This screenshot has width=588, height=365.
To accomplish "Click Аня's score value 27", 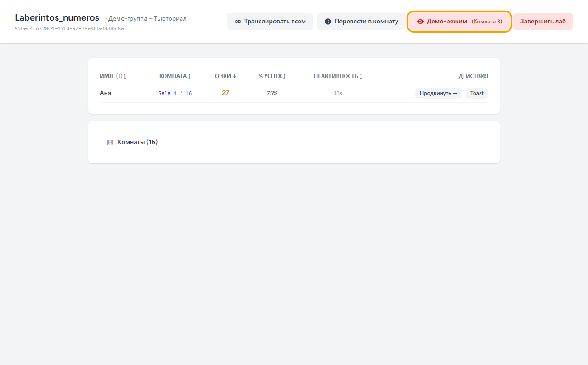I will [x=226, y=93].
